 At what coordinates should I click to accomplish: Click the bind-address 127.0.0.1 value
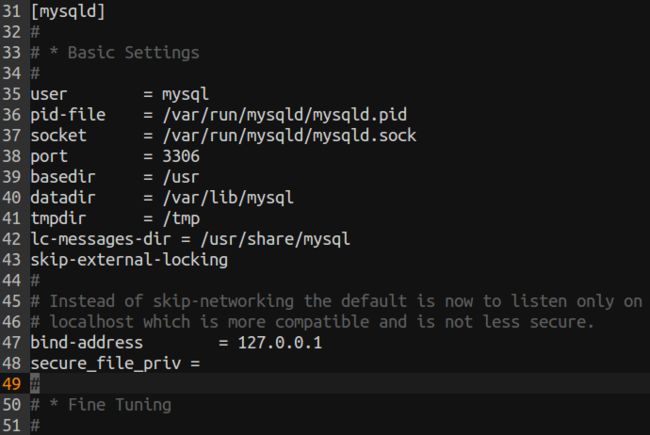tap(280, 343)
